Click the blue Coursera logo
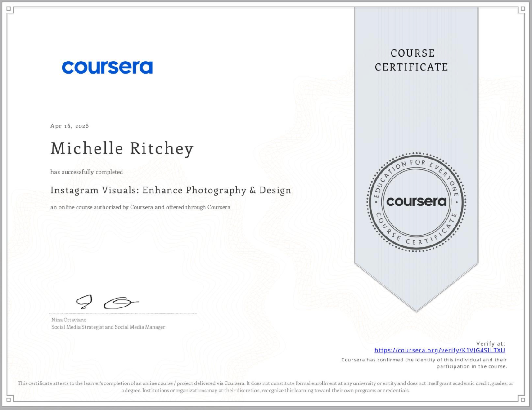 click(x=107, y=67)
